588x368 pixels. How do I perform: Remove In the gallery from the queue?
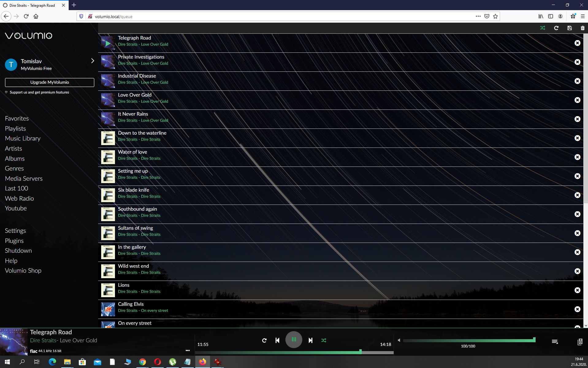[x=577, y=252]
